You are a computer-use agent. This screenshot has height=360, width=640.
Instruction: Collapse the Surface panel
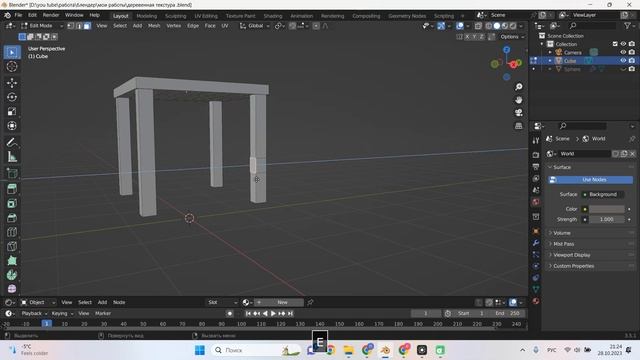coord(562,167)
